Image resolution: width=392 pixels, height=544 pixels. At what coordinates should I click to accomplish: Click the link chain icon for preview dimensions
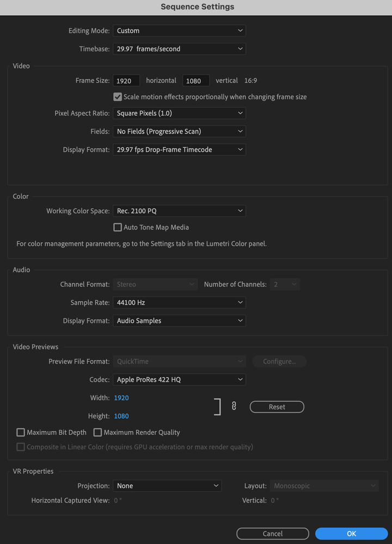pyautogui.click(x=234, y=406)
